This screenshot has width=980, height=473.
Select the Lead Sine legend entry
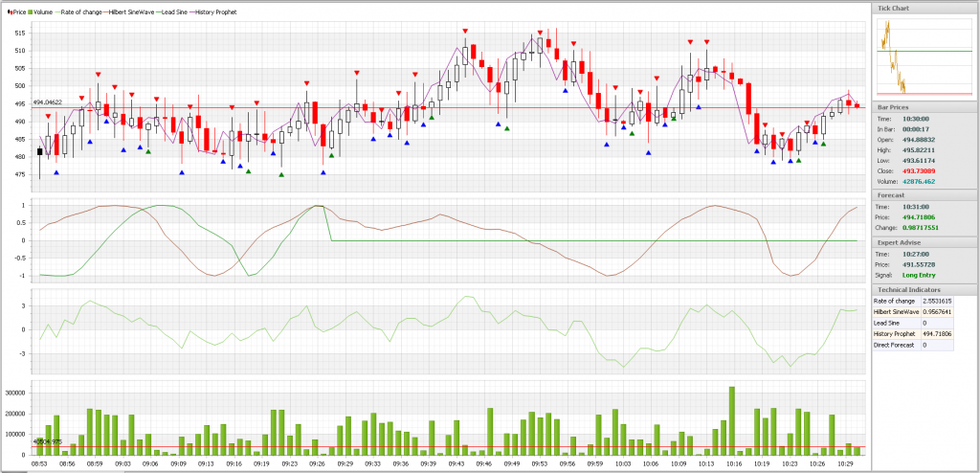[x=167, y=11]
